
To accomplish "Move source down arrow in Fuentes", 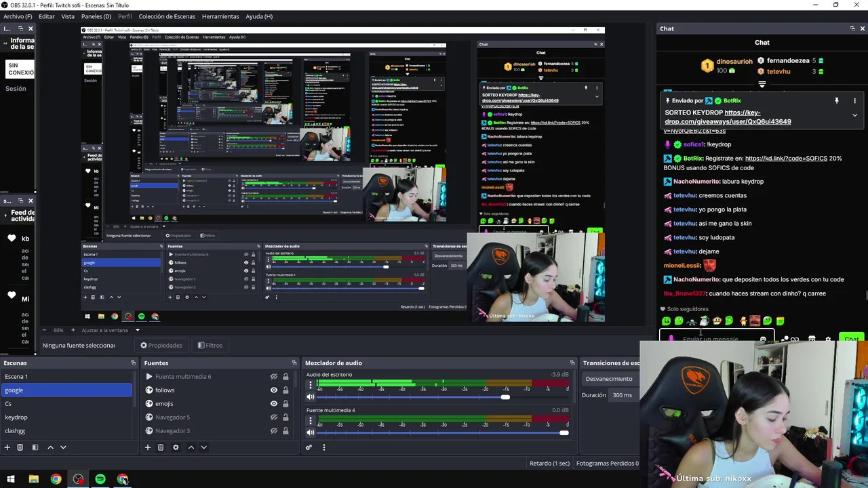I will coord(203,447).
